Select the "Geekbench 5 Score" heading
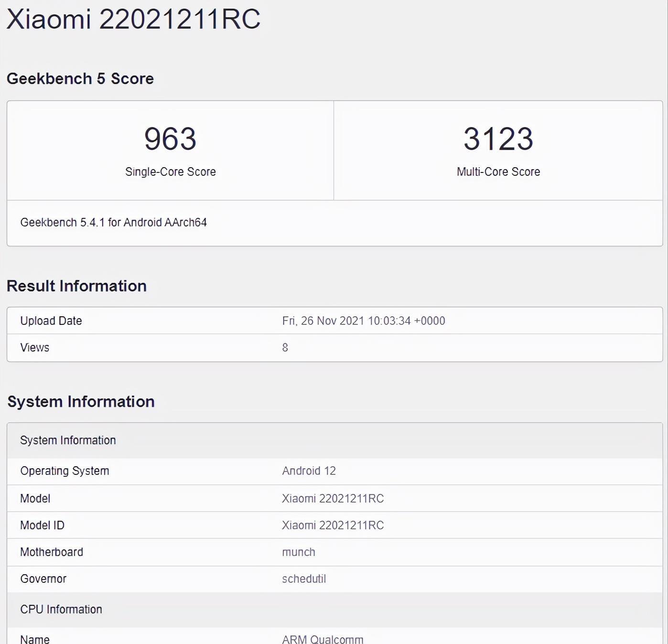The height and width of the screenshot is (644, 668). click(80, 78)
